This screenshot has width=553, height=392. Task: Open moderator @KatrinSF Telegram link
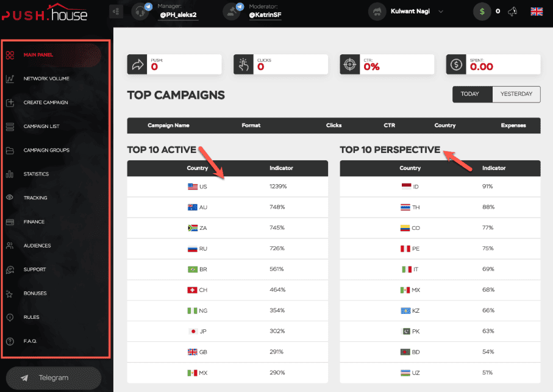point(265,15)
